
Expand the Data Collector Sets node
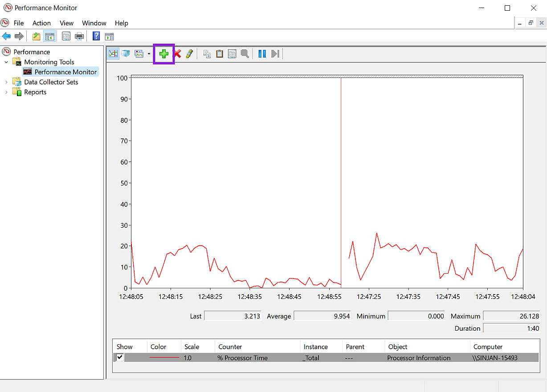(6, 82)
